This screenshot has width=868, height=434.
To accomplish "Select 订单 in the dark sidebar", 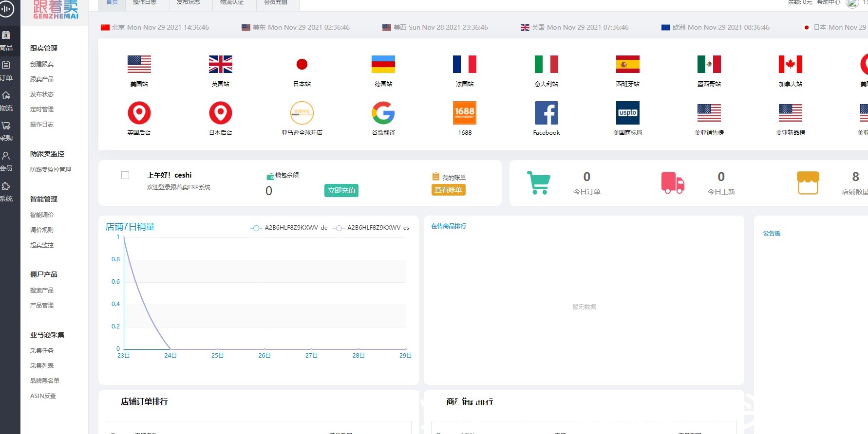I will [x=6, y=72].
